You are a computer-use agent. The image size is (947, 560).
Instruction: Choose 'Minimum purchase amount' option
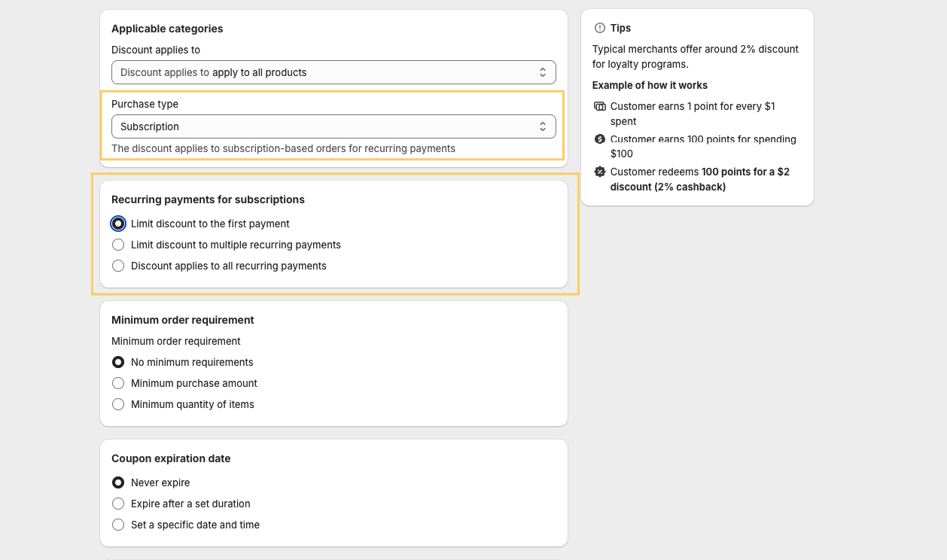[x=118, y=383]
